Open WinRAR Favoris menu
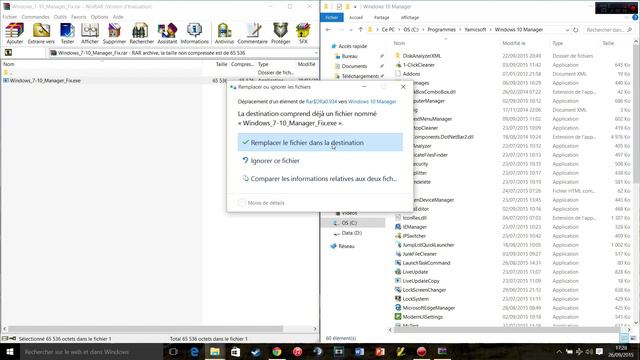This screenshot has height=360, width=640. coord(79,17)
